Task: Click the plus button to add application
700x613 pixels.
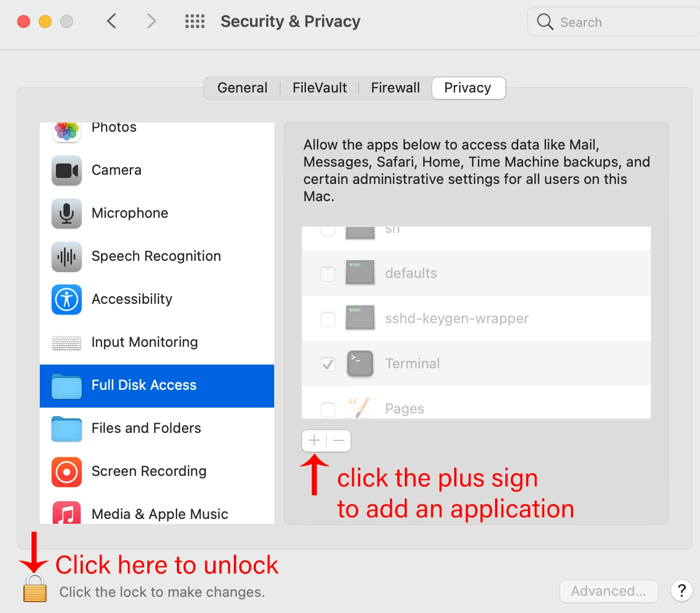Action: [x=315, y=441]
